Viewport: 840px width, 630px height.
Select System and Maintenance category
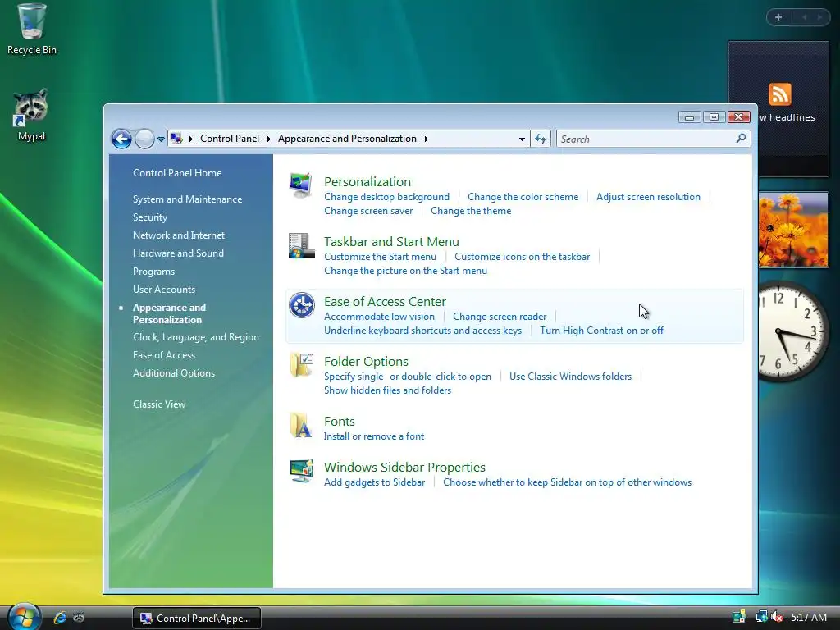point(187,199)
